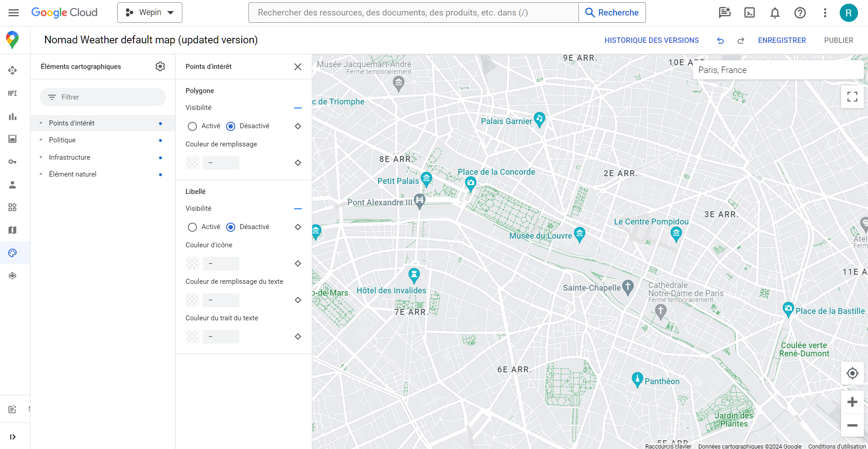Expand the Politique tree item
Image resolution: width=868 pixels, height=449 pixels.
click(41, 140)
